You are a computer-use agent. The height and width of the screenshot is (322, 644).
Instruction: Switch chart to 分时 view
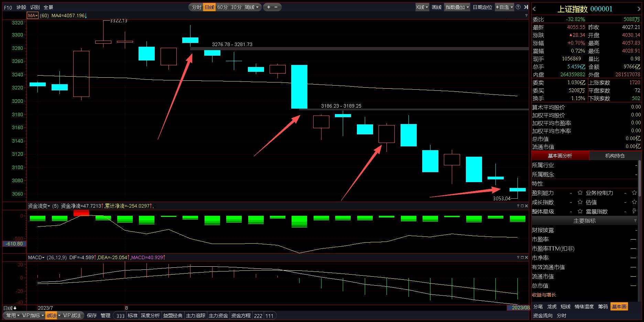pyautogui.click(x=197, y=7)
